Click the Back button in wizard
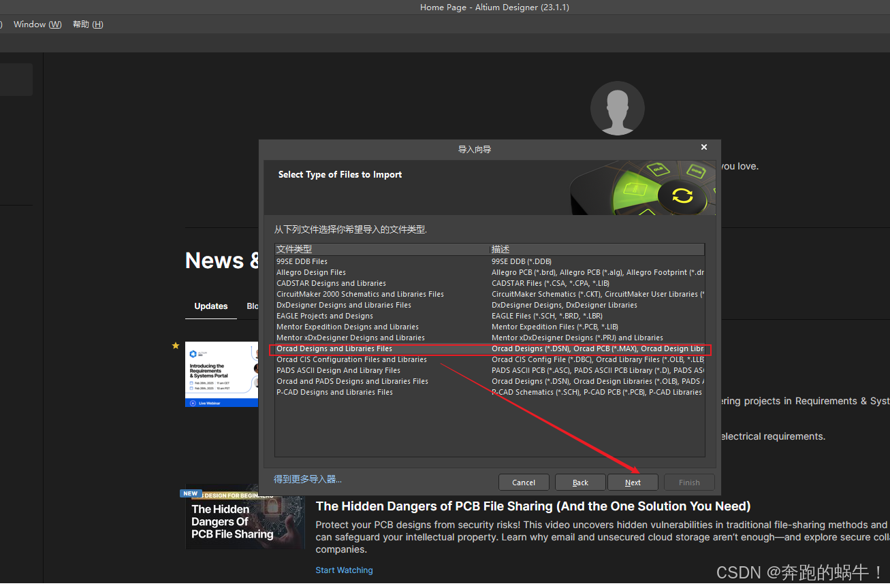This screenshot has height=588, width=890. pos(580,483)
